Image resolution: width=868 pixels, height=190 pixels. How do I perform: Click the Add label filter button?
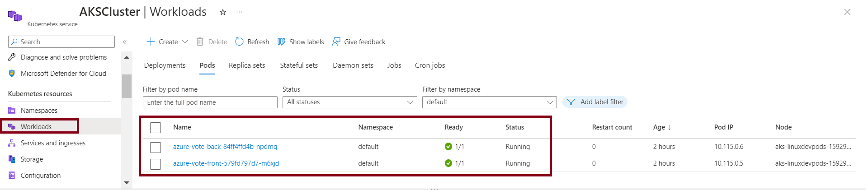(x=595, y=102)
